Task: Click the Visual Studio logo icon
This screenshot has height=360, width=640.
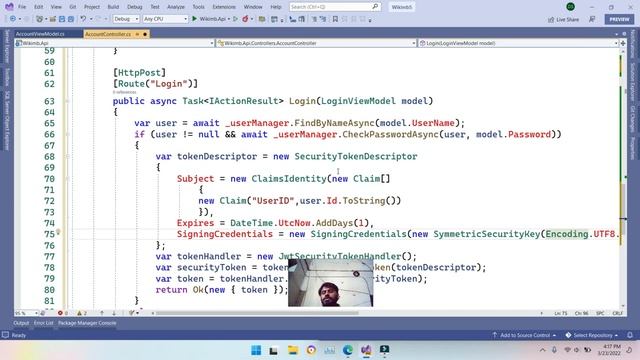Action: pyautogui.click(x=9, y=7)
